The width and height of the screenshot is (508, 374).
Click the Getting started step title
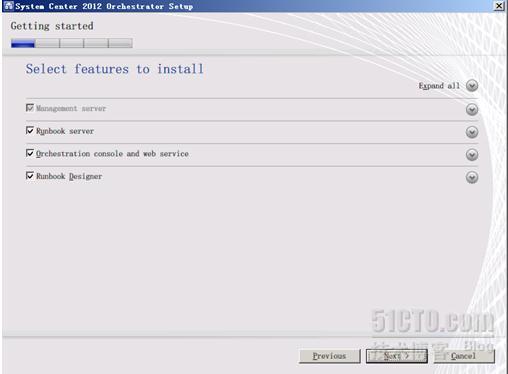click(x=52, y=26)
